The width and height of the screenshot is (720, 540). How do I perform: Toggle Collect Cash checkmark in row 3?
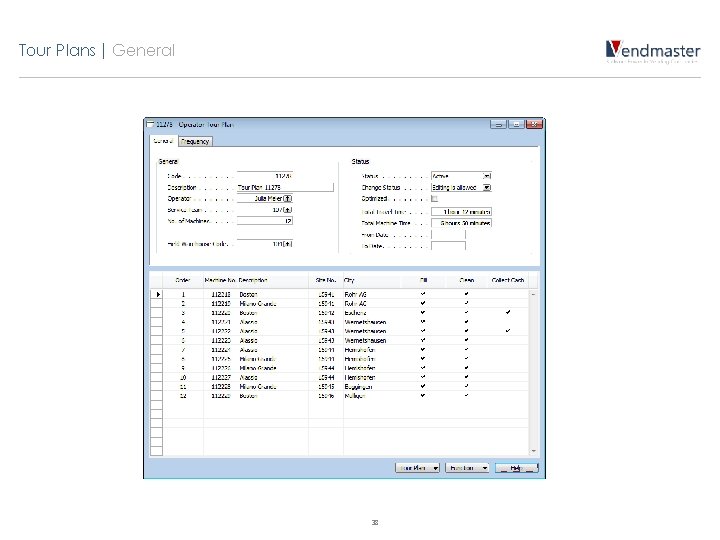[508, 312]
